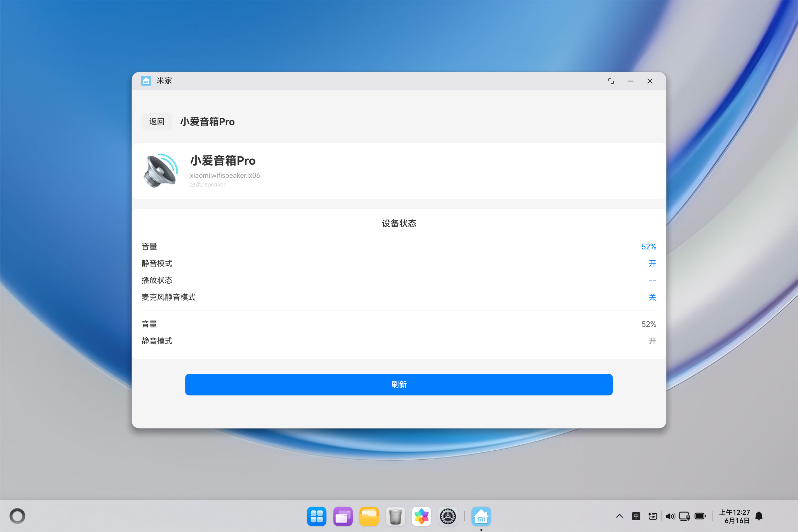The width and height of the screenshot is (798, 532).
Task: Click the 设备状态 section heading
Action: pyautogui.click(x=399, y=223)
